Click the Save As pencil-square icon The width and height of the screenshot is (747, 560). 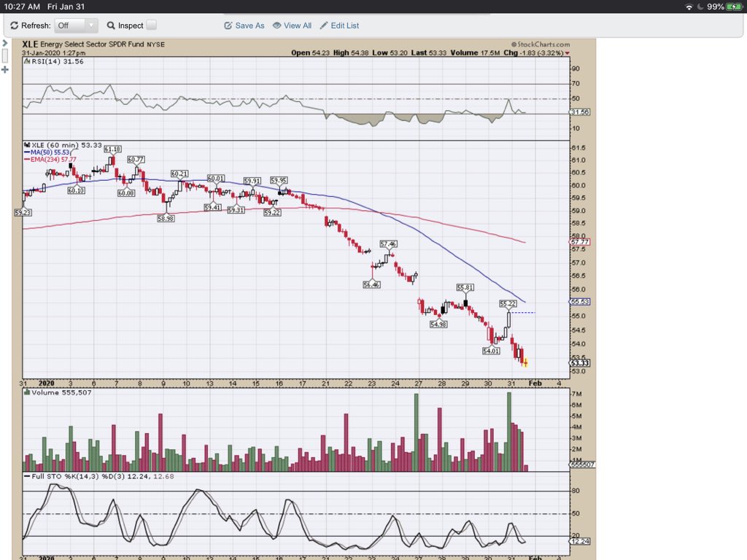coord(228,26)
